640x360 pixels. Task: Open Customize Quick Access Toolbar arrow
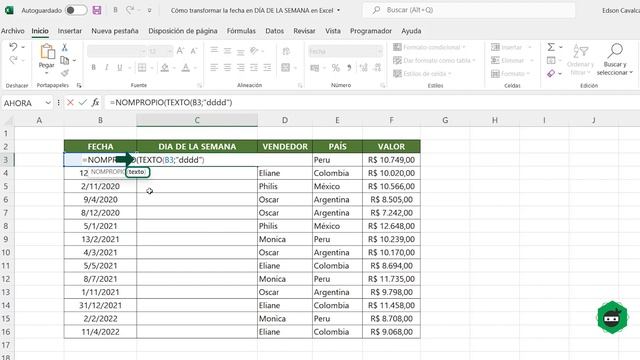coord(150,10)
